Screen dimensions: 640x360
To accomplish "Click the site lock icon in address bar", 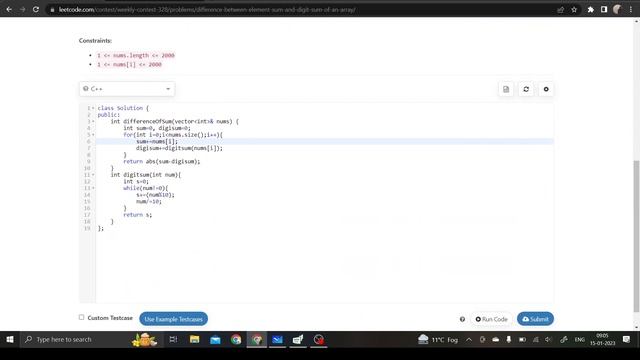I will pos(52,9).
